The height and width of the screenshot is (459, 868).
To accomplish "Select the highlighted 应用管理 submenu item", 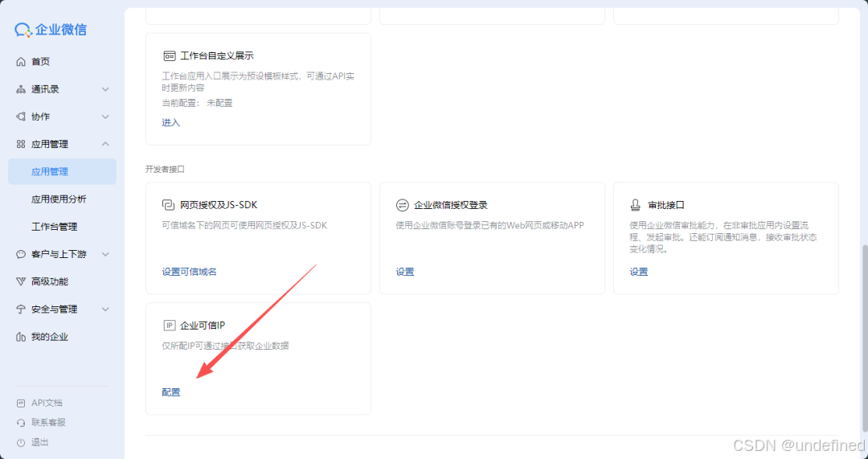I will click(x=62, y=172).
